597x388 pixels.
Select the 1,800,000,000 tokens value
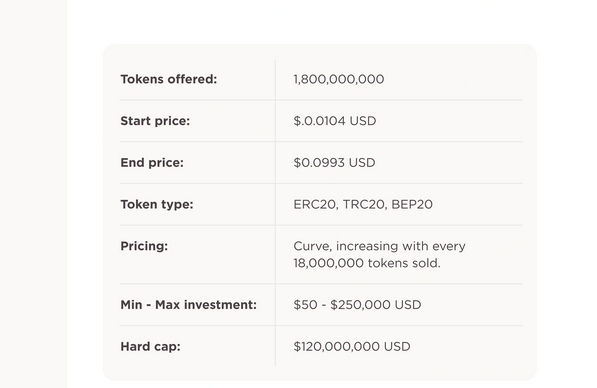[x=338, y=79]
